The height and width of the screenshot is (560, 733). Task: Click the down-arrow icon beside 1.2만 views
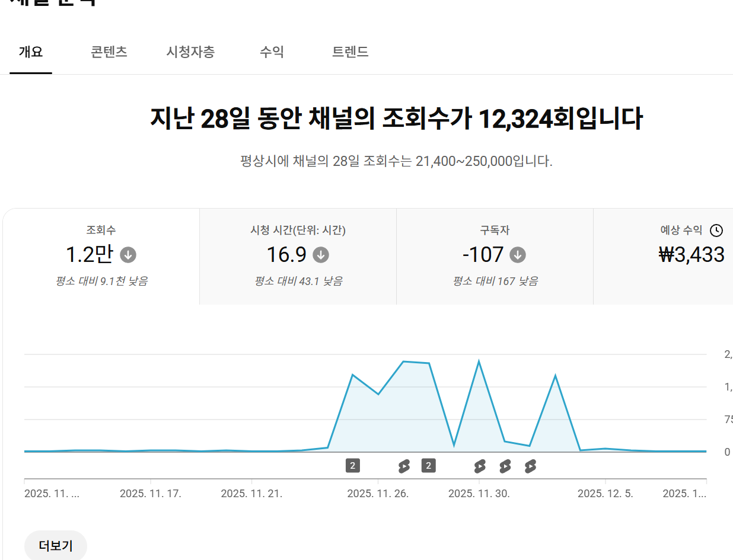click(128, 255)
